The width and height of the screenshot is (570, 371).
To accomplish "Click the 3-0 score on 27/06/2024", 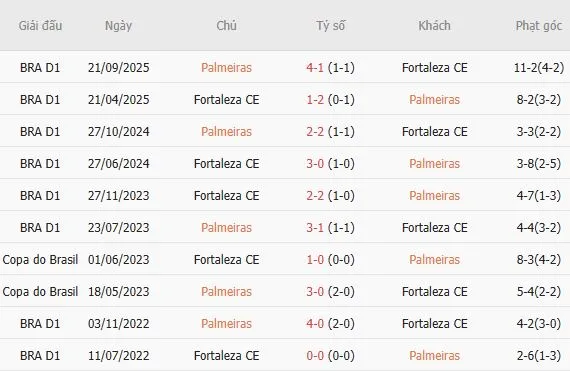I will tap(315, 164).
